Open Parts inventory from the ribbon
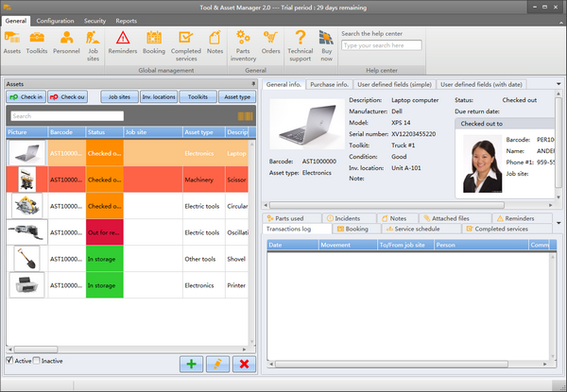The image size is (567, 392). point(244,43)
